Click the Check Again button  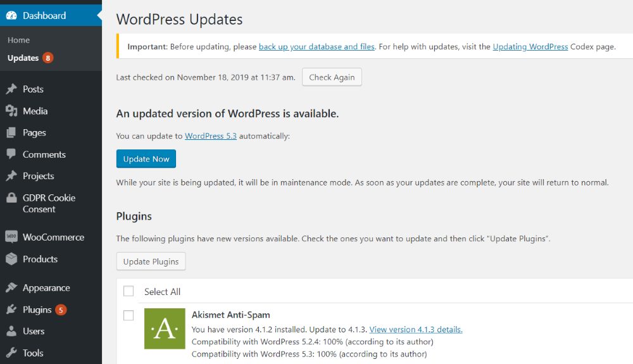pyautogui.click(x=332, y=77)
